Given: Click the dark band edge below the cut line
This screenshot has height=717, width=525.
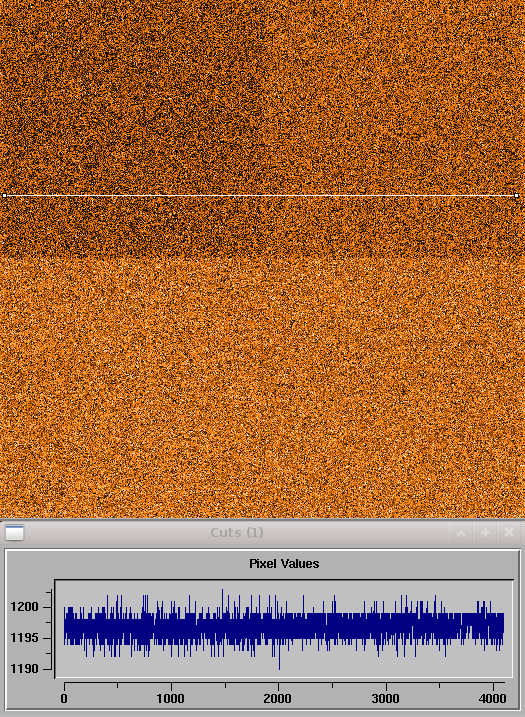Looking at the screenshot, I should coord(262,257).
